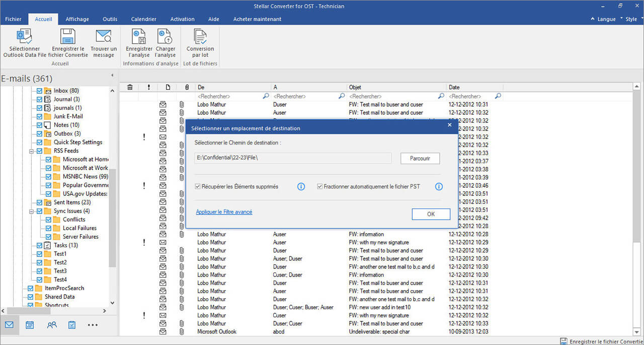Click info icon beside Récupérer les Éléments supprimés
This screenshot has width=644, height=345.
point(301,186)
